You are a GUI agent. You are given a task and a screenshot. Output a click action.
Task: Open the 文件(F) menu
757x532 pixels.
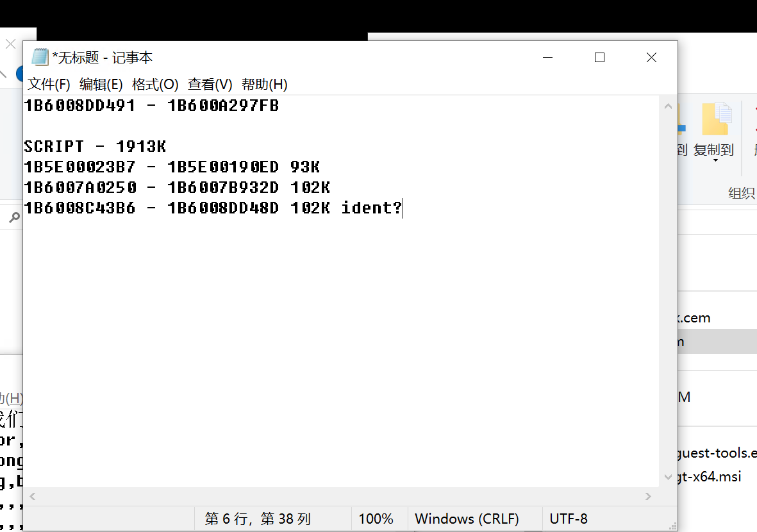tap(49, 84)
